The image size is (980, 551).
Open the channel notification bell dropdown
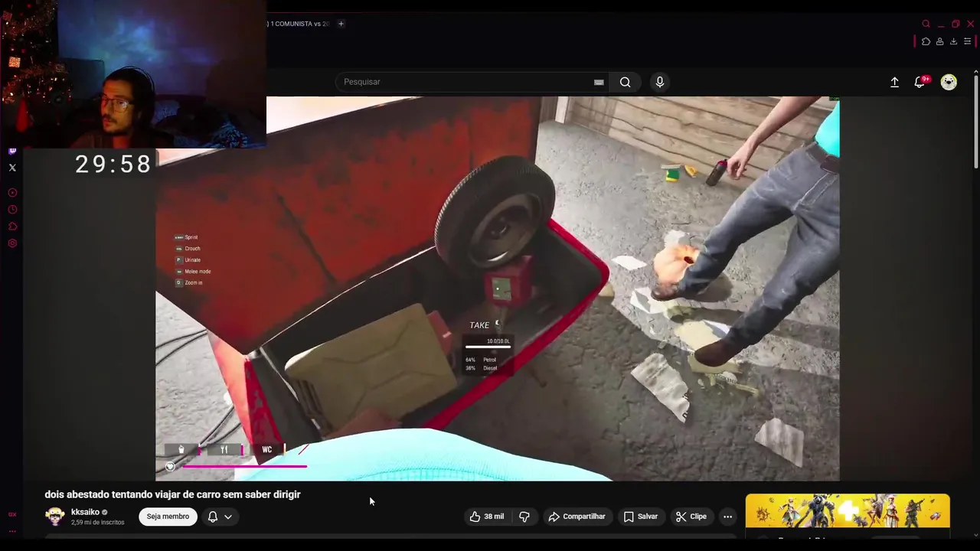220,517
